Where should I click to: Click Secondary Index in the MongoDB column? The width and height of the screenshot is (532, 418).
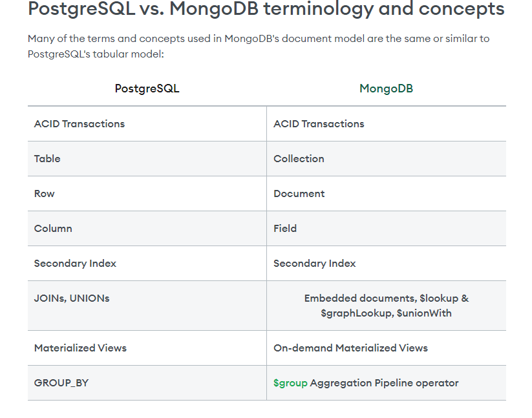tap(314, 264)
